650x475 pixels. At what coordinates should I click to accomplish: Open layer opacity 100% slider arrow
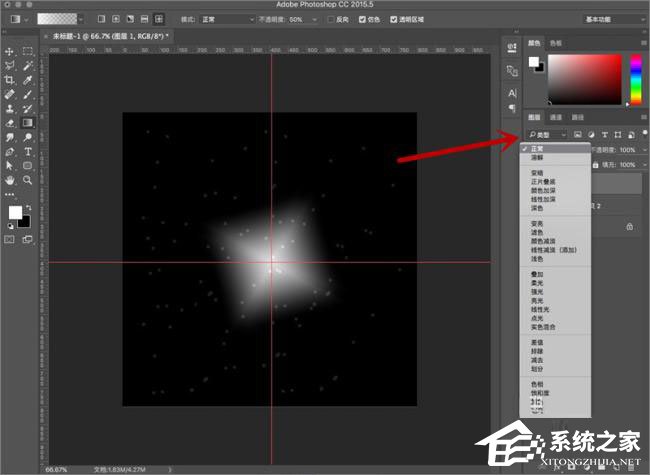point(644,150)
